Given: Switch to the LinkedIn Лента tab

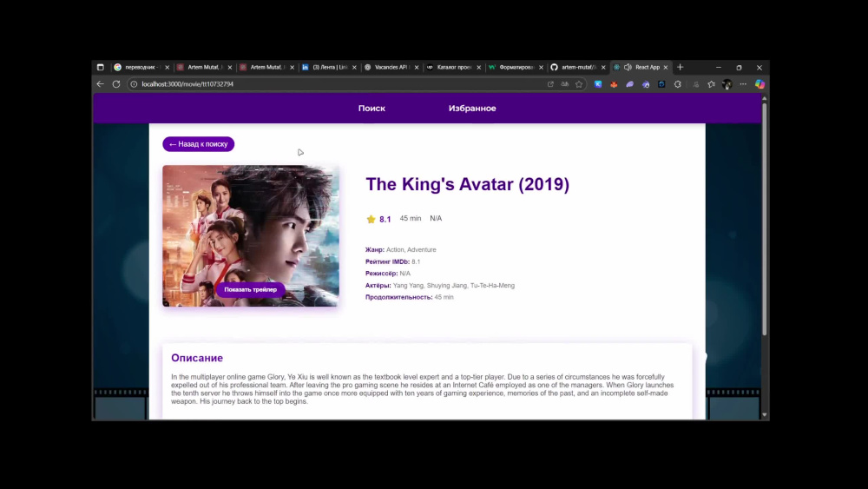Looking at the screenshot, I should point(329,67).
